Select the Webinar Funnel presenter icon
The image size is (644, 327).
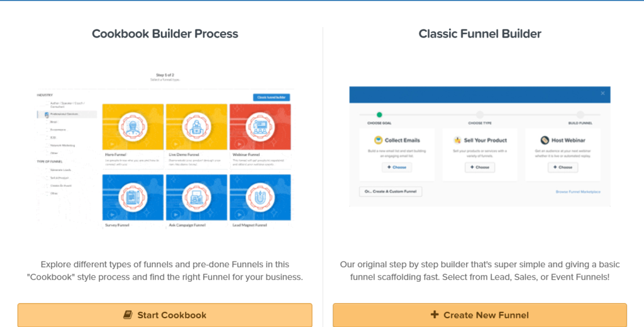pos(260,126)
